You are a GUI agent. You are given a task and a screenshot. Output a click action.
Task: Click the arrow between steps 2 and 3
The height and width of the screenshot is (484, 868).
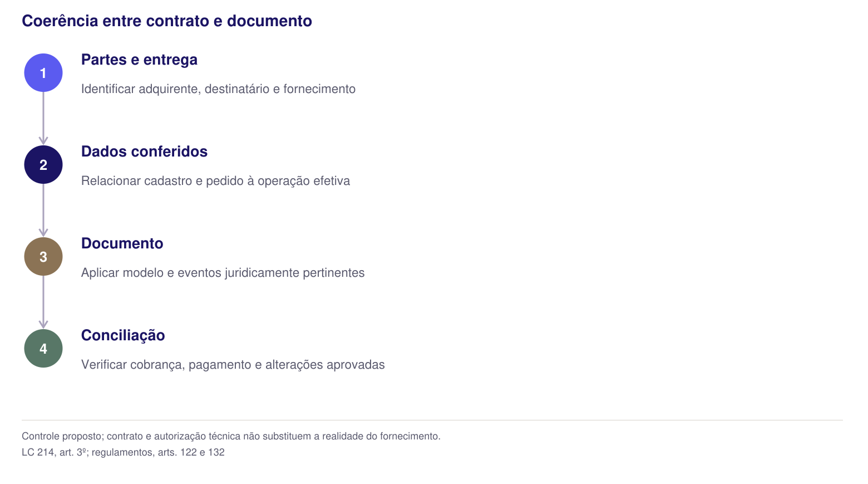[x=43, y=211]
